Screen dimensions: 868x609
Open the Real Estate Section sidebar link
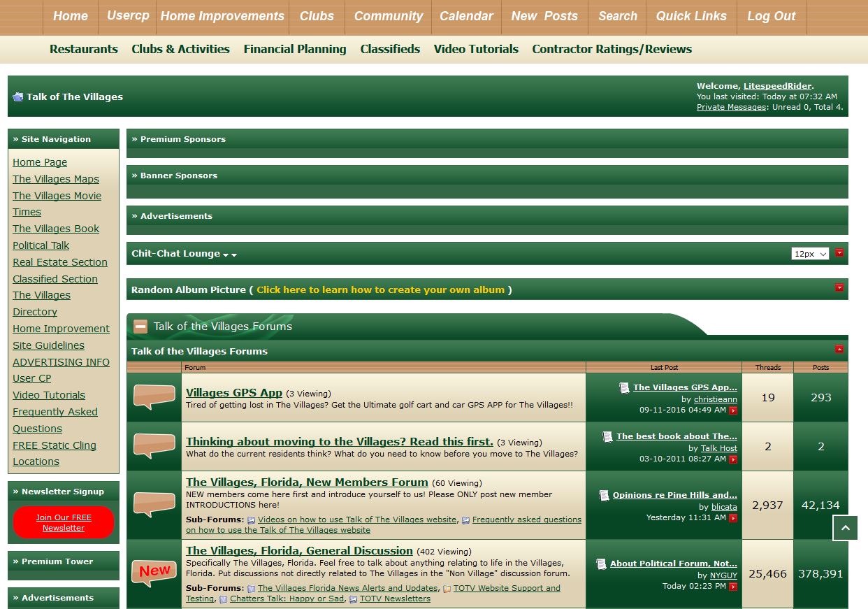[60, 262]
